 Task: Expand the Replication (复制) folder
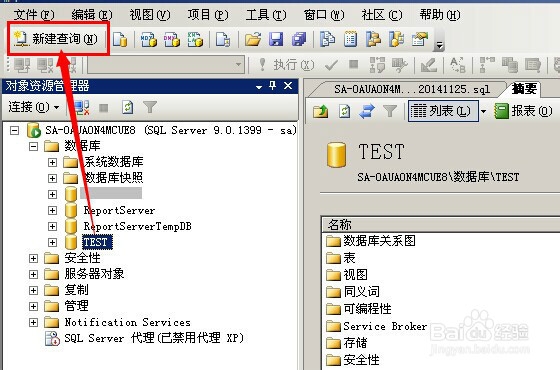pos(33,290)
